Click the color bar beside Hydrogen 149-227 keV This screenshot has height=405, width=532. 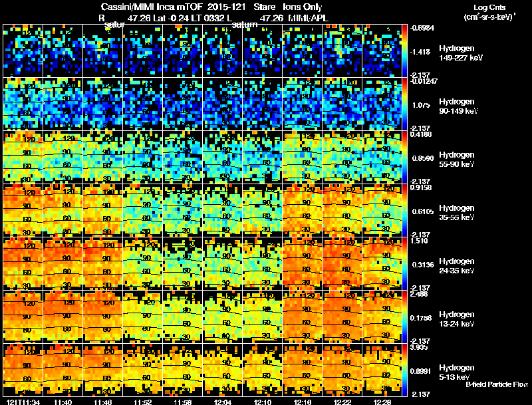[404, 51]
